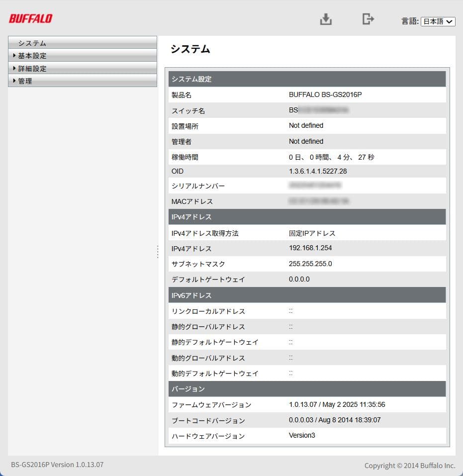Open the 言語 language dropdown
463x476 pixels.
pos(438,21)
